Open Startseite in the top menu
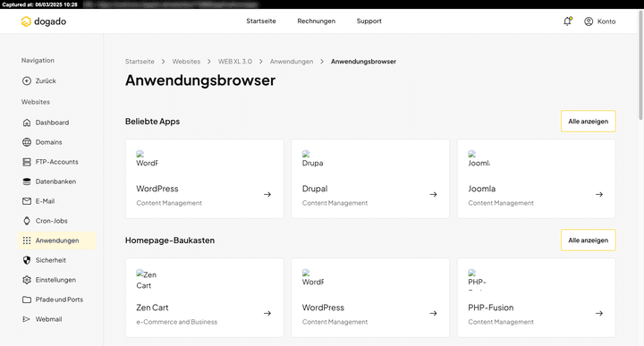 [x=261, y=21]
